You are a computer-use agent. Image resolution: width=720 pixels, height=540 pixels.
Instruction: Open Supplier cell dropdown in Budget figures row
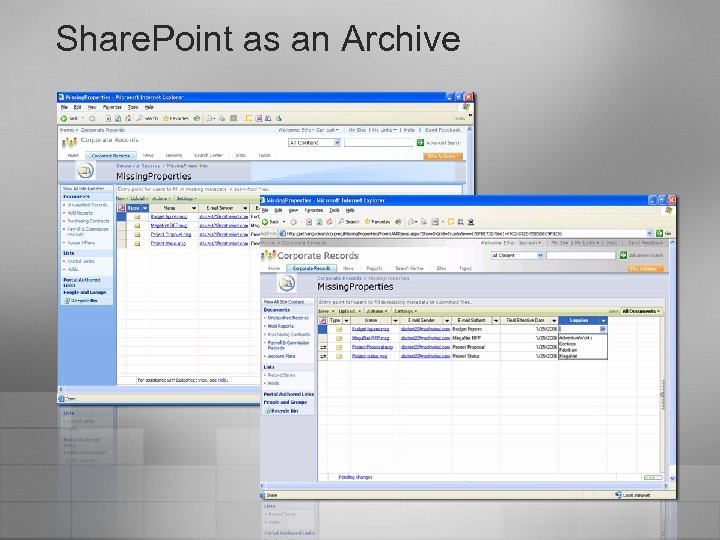603,329
